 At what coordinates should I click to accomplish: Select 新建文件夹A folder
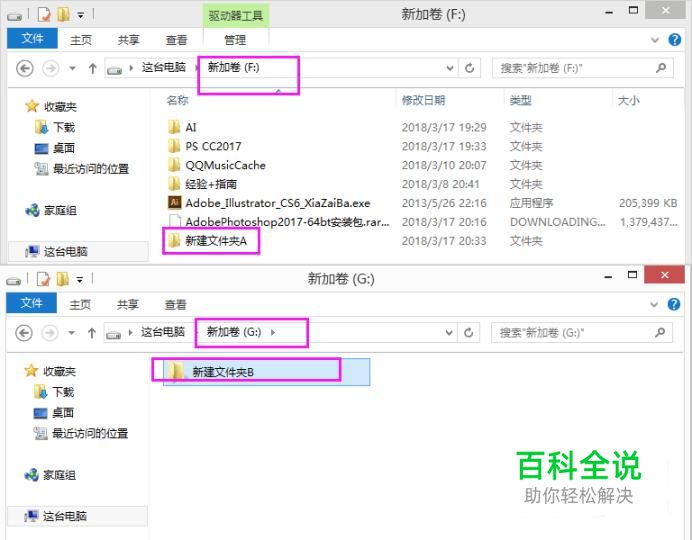click(207, 241)
